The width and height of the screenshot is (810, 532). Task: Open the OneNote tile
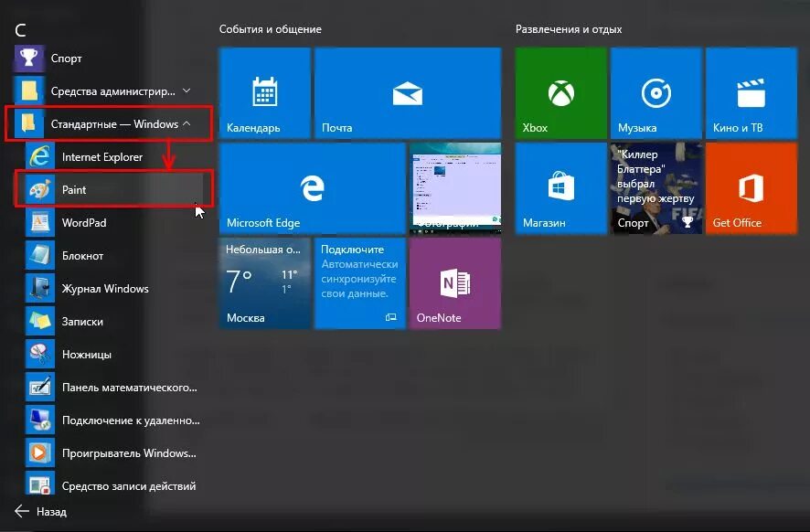click(455, 283)
